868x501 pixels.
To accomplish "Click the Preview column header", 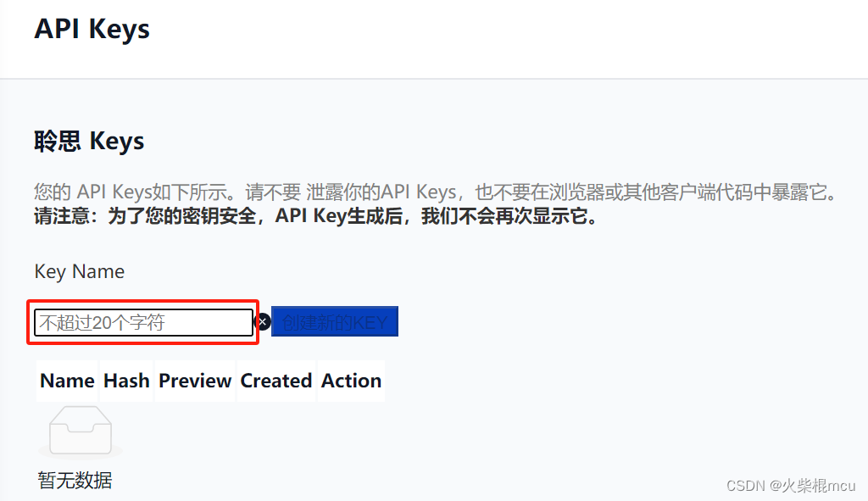I will point(195,381).
